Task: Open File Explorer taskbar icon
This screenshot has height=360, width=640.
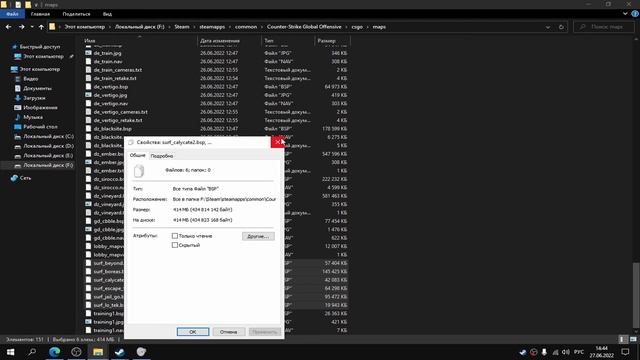Action: [x=98, y=352]
